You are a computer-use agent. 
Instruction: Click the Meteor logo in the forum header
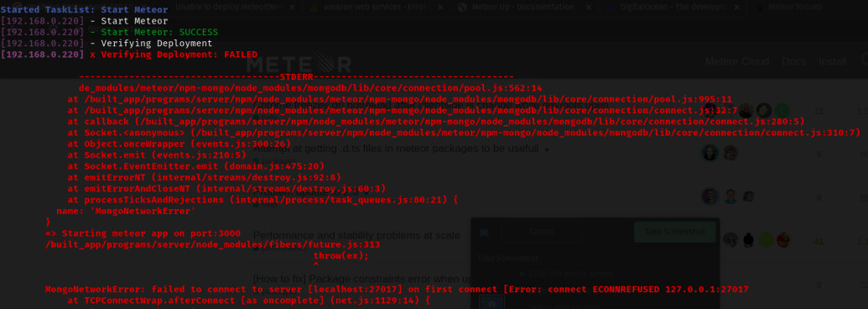pyautogui.click(x=299, y=63)
